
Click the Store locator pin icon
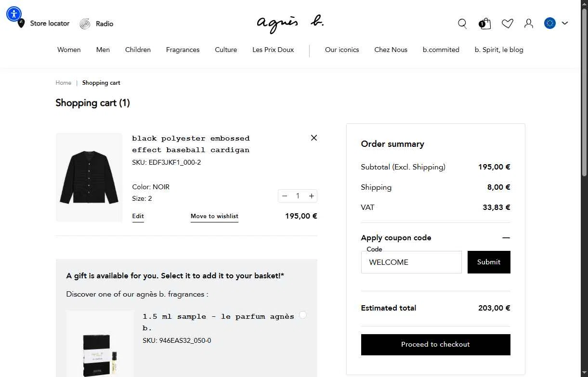coord(21,23)
